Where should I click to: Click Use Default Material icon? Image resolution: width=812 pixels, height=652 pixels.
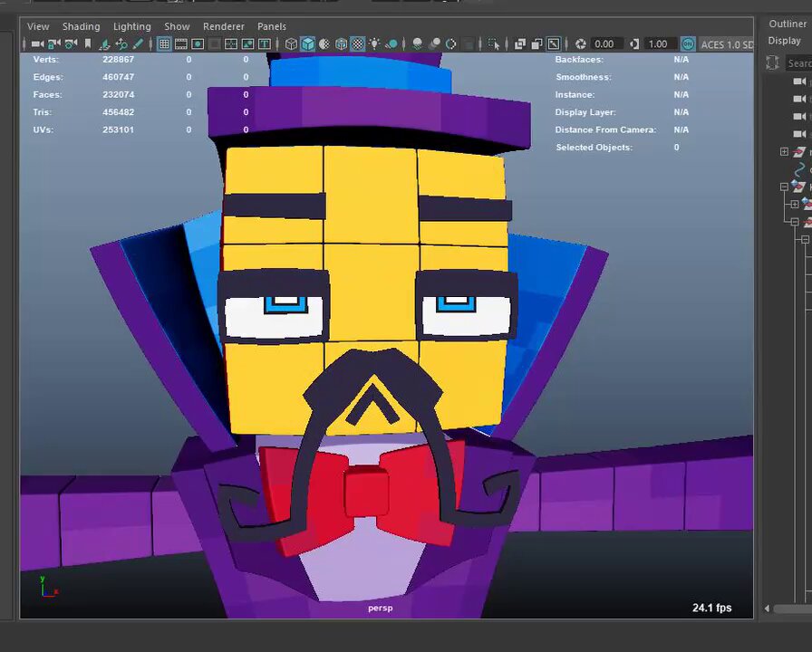coord(324,44)
